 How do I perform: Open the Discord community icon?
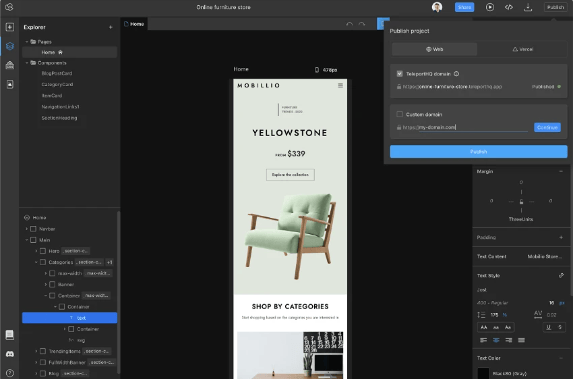point(10,354)
